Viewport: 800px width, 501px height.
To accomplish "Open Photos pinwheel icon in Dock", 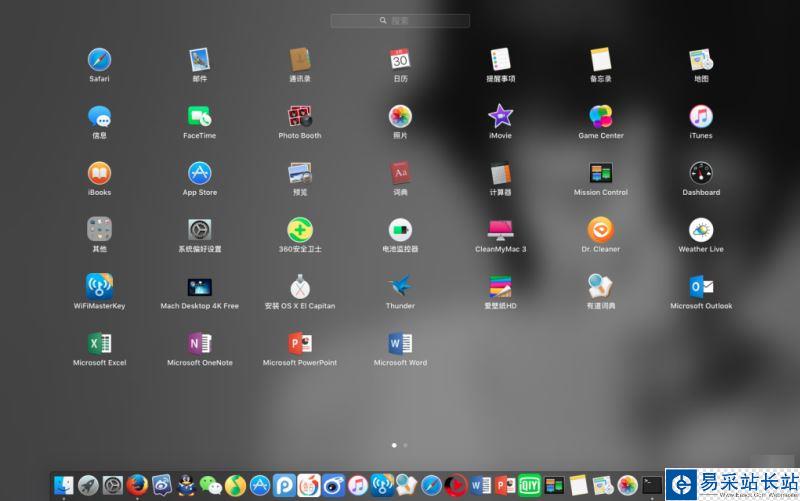I will click(x=627, y=485).
